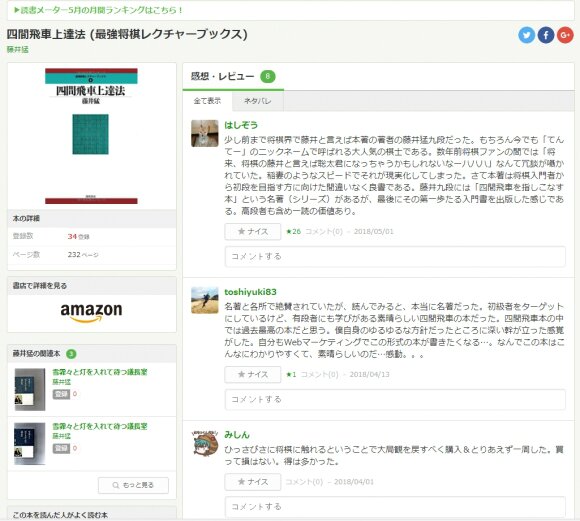Open はしぞう's profile avatar
Screen dimensions: 580x521
[205, 133]
